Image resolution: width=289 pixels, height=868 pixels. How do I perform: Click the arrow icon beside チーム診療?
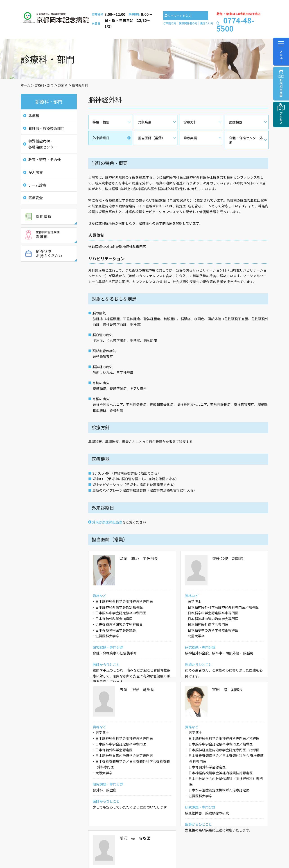[25, 185]
